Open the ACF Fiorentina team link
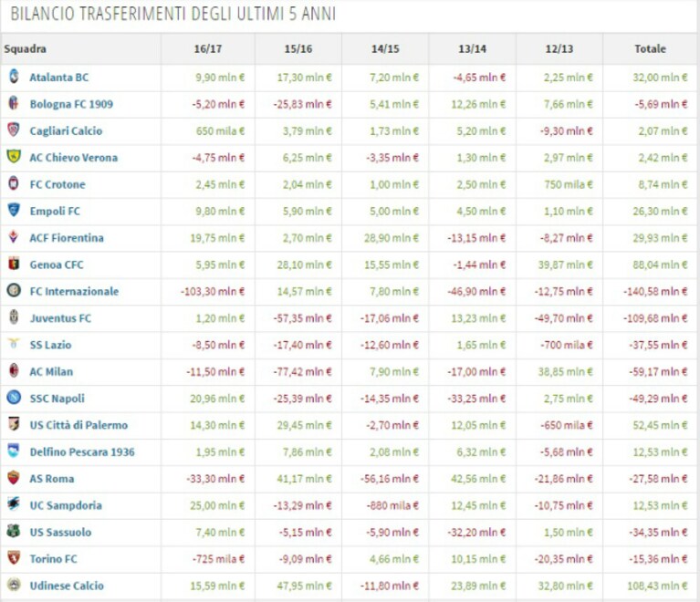Screen dimensions: 700x602 click(x=67, y=238)
